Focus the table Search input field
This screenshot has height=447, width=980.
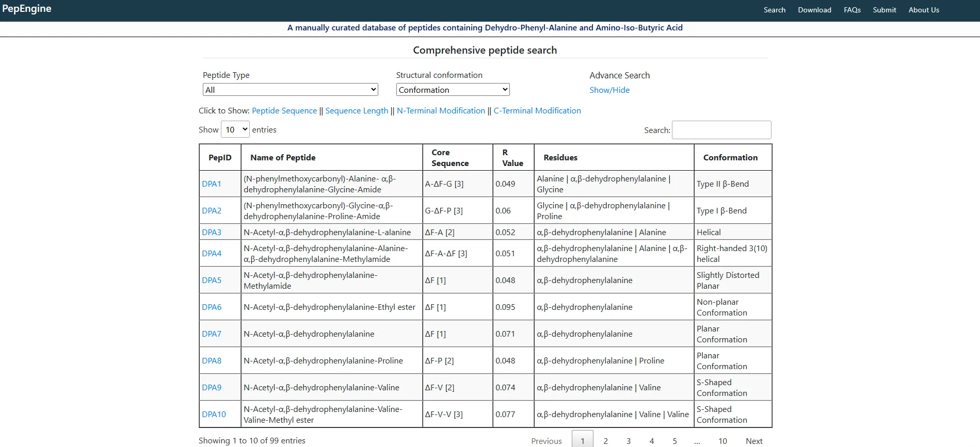click(721, 130)
